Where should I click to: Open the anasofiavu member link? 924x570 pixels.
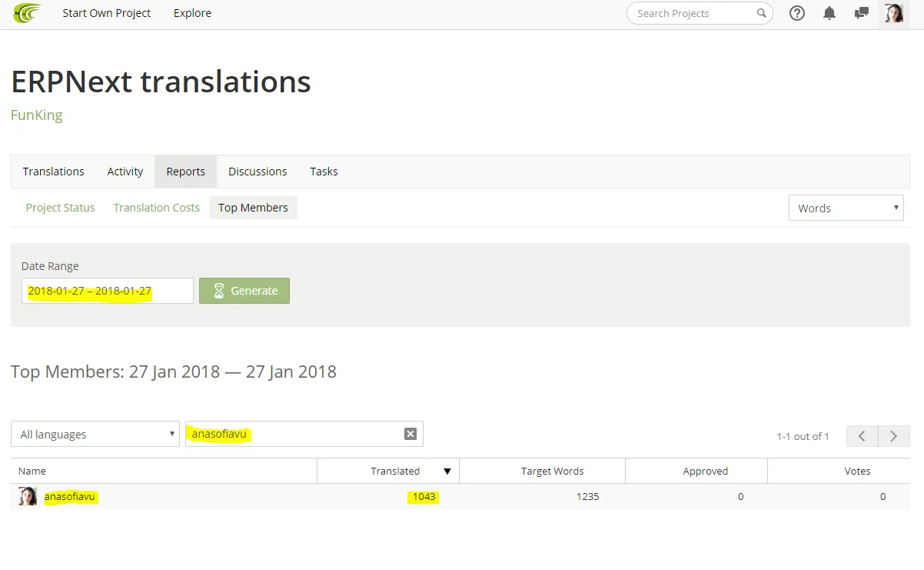point(70,497)
